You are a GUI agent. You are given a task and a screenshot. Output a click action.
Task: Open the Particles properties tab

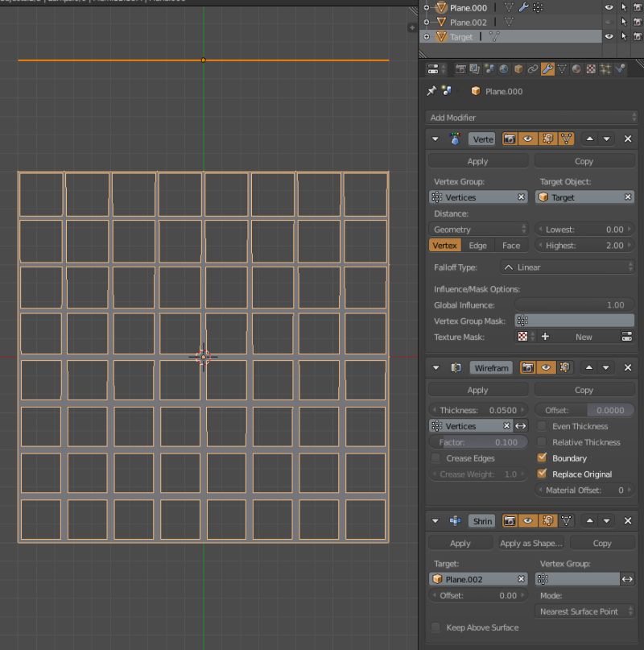tap(605, 68)
